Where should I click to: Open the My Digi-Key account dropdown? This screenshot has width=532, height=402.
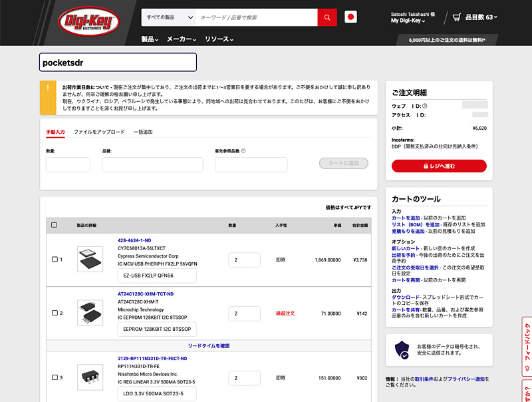tap(408, 21)
